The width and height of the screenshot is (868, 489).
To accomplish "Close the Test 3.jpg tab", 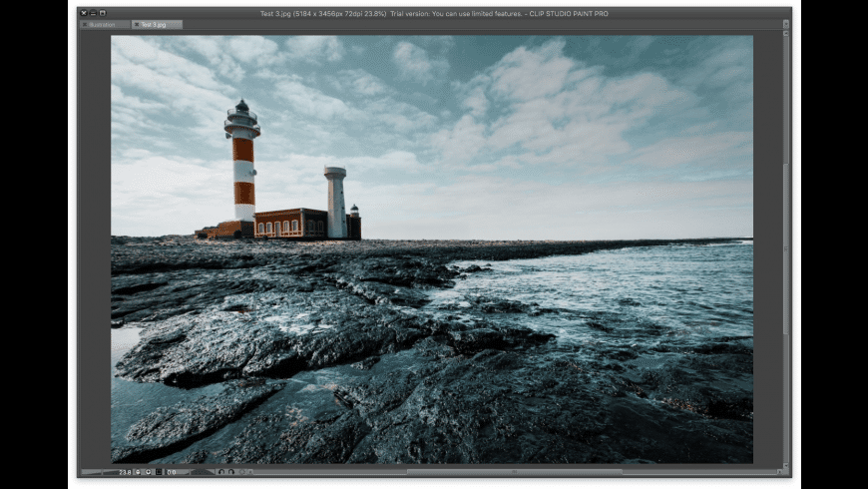I will (x=136, y=24).
